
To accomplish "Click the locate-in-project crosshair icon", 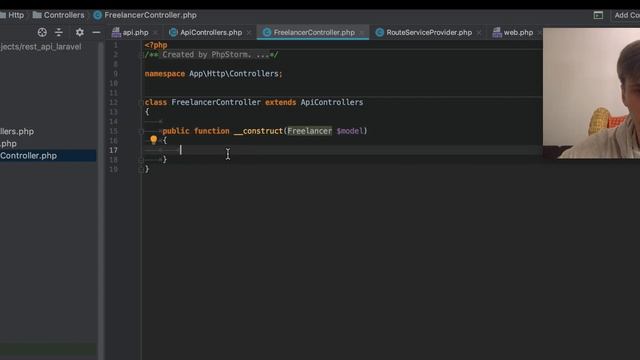I will pos(42,32).
